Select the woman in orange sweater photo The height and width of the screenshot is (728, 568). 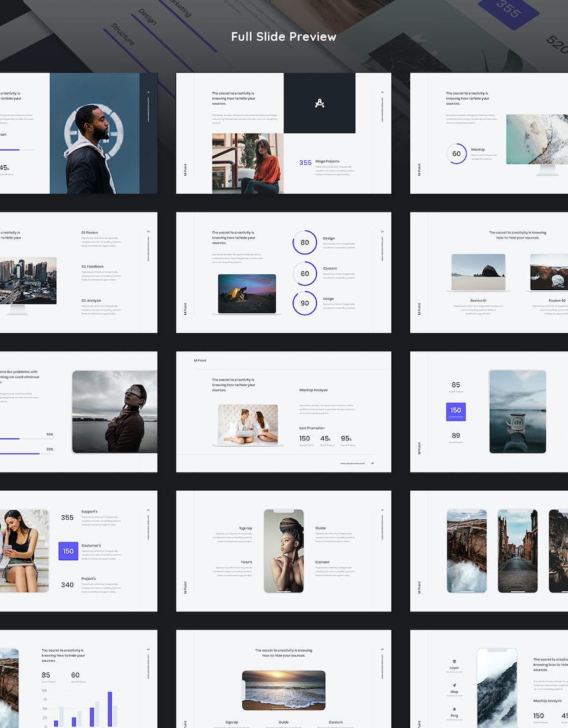coord(248,163)
